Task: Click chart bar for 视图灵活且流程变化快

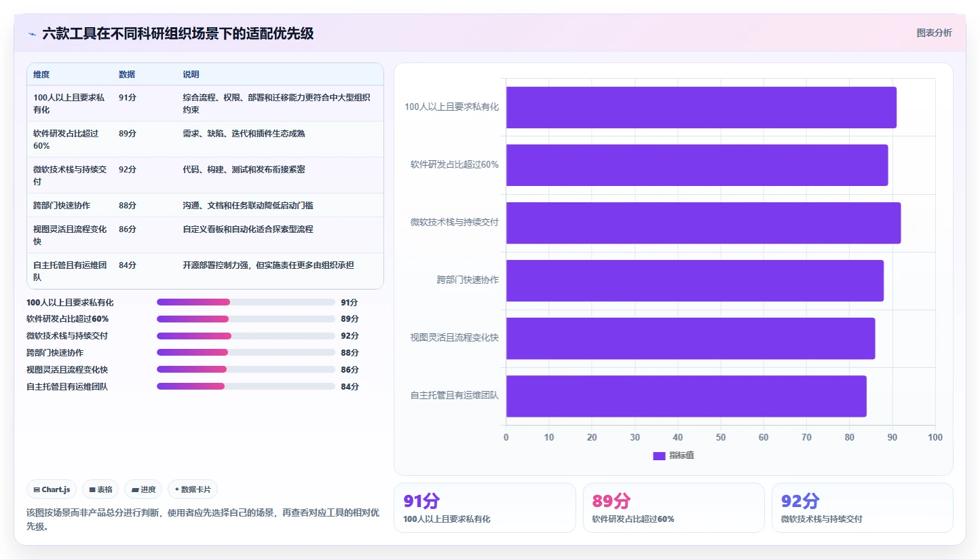Action: coord(690,338)
